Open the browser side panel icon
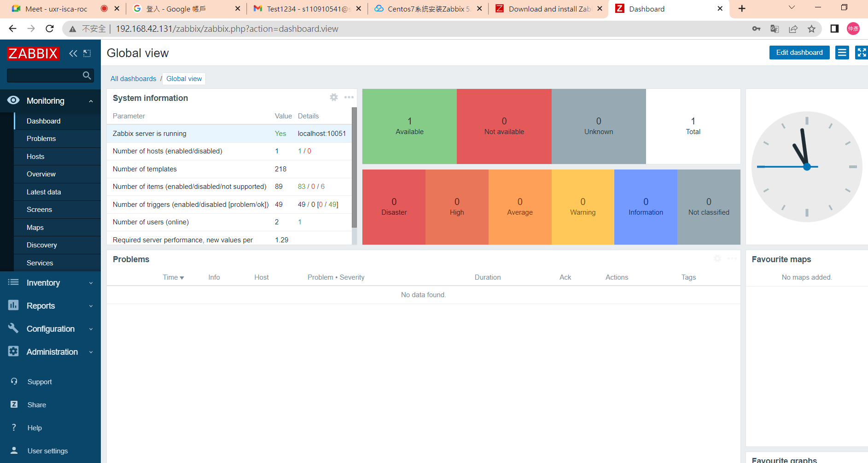This screenshot has height=463, width=868. [834, 29]
